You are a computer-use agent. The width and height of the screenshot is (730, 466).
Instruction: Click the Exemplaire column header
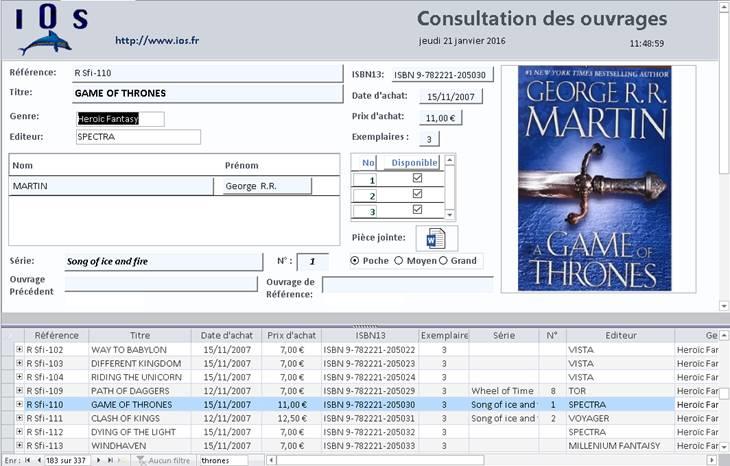click(x=444, y=335)
